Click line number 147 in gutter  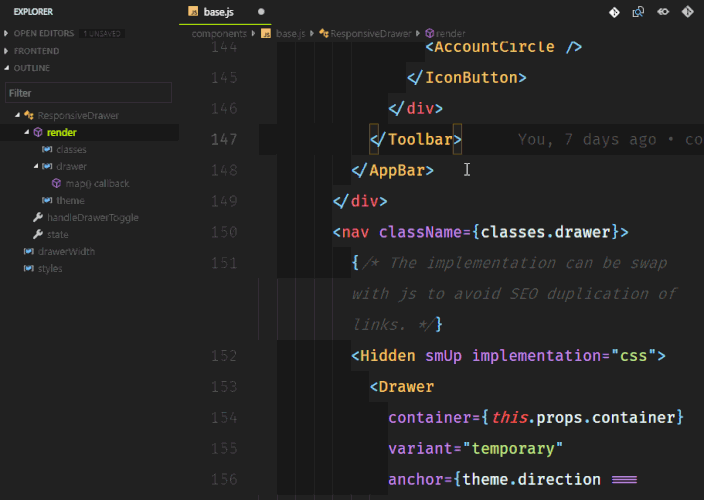click(x=224, y=140)
